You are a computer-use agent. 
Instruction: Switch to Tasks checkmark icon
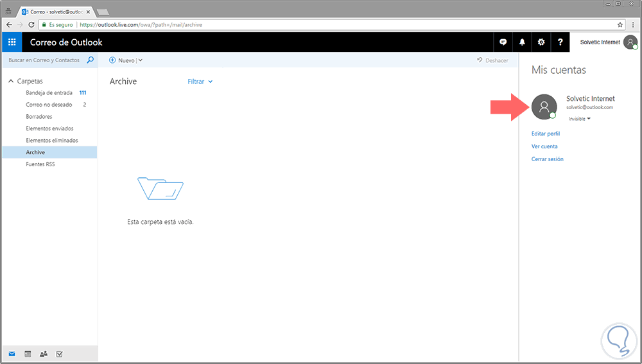(x=59, y=354)
